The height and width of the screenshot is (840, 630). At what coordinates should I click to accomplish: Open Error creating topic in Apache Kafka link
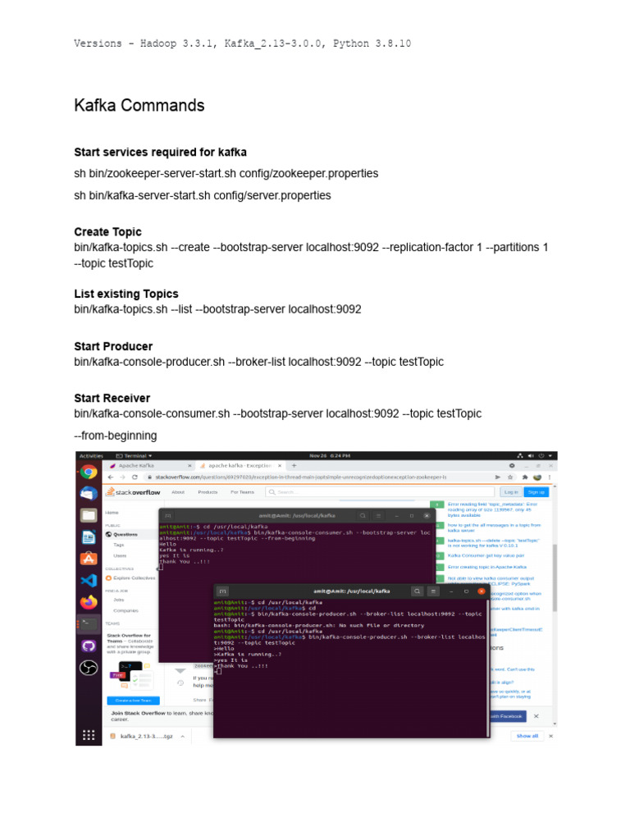coord(487,567)
